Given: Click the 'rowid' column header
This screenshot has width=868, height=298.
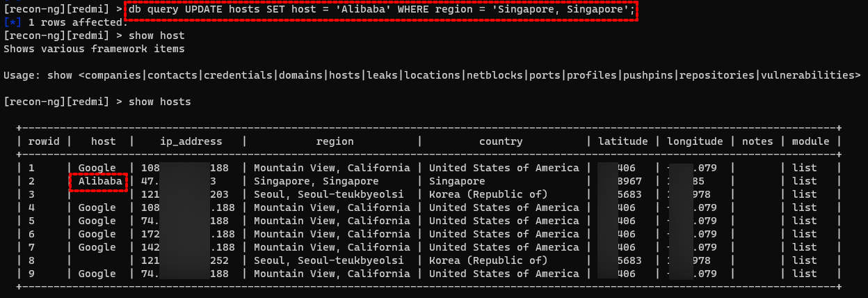Looking at the screenshot, I should point(44,141).
